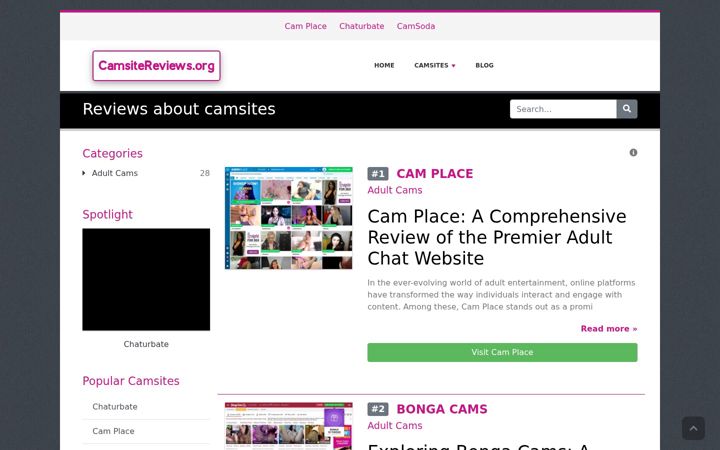Click the count 28 beside Adult Cams
The height and width of the screenshot is (450, 720).
[205, 173]
